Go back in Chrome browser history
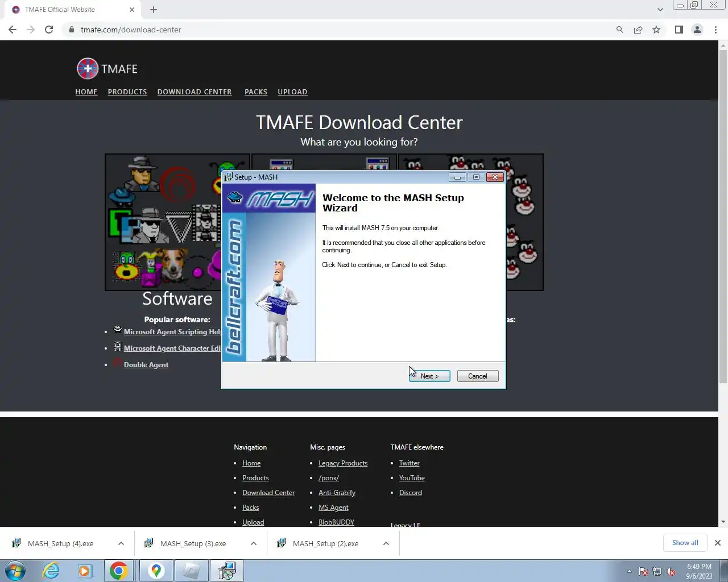The image size is (728, 582). [x=13, y=30]
